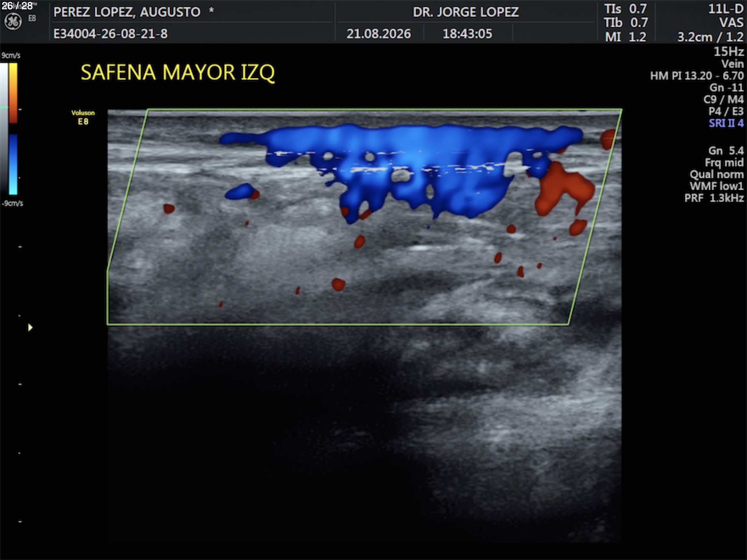The width and height of the screenshot is (747, 560).
Task: Click the exam date 21.08.2026
Action: (x=379, y=34)
